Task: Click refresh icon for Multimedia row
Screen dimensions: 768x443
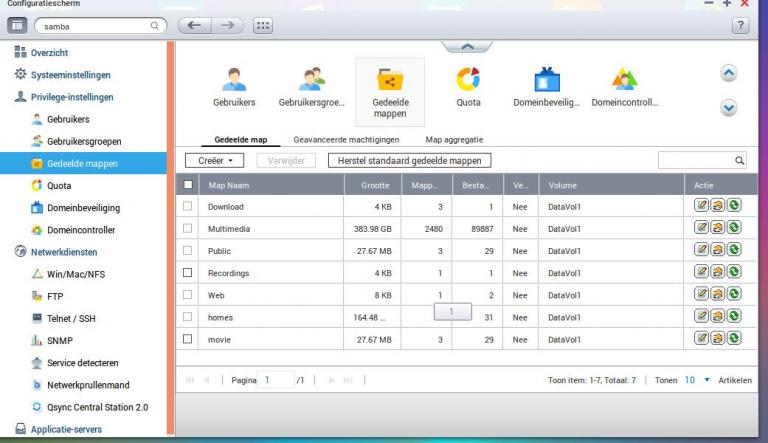Action: (733, 229)
